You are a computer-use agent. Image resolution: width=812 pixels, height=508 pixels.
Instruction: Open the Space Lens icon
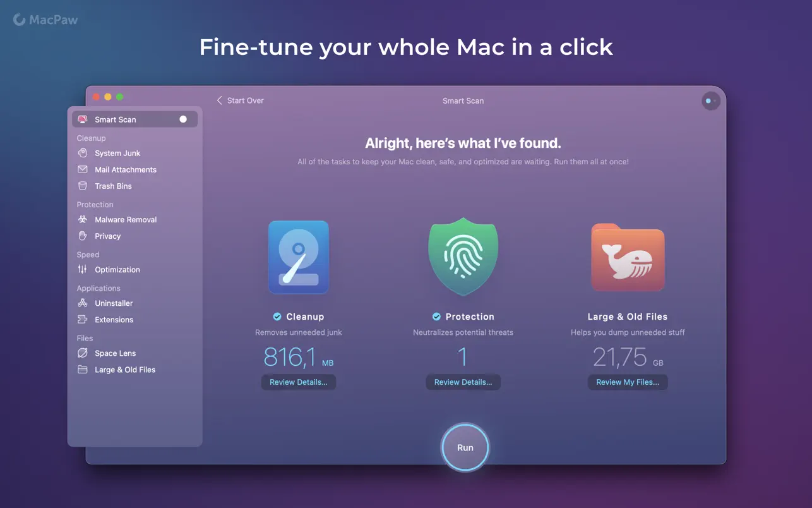[82, 353]
